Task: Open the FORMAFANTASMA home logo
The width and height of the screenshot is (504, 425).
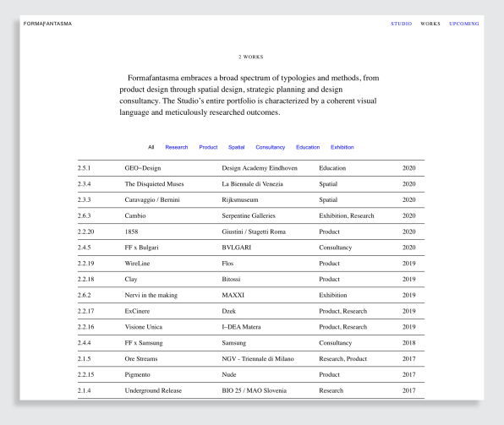Action: (x=47, y=24)
